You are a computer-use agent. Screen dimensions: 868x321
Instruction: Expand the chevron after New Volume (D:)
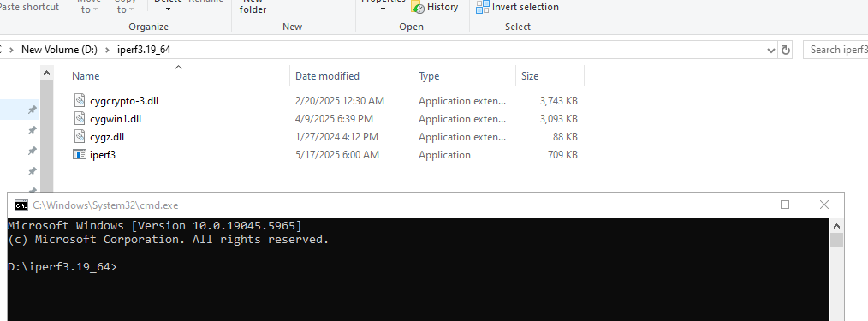click(x=107, y=50)
